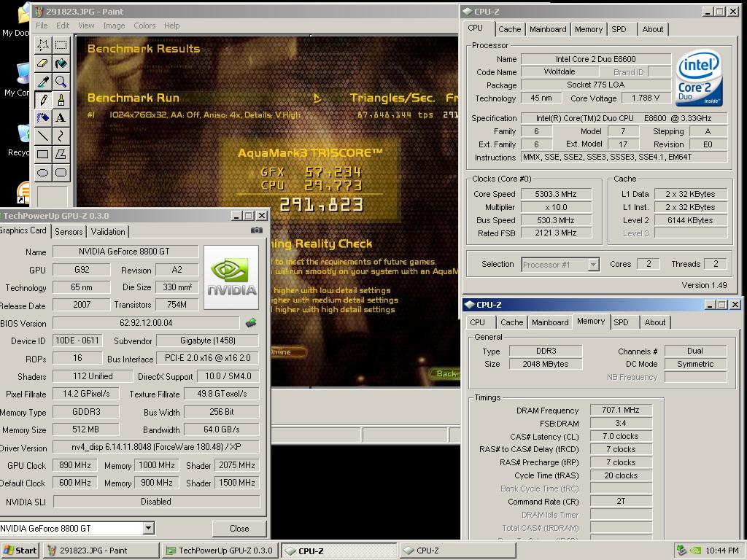This screenshot has width=747, height=560.
Task: Click the DRAM Frequency value 707.1 MHz
Action: (621, 410)
